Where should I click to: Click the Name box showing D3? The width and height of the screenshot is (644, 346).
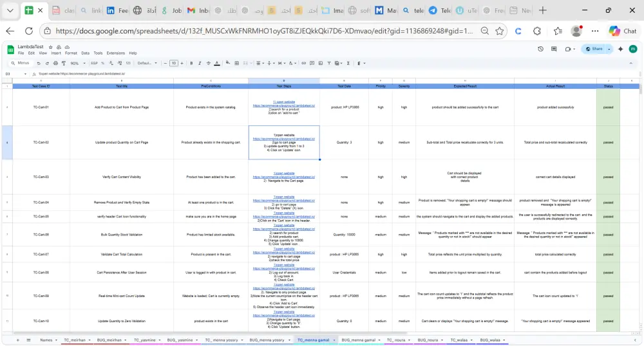coord(15,74)
